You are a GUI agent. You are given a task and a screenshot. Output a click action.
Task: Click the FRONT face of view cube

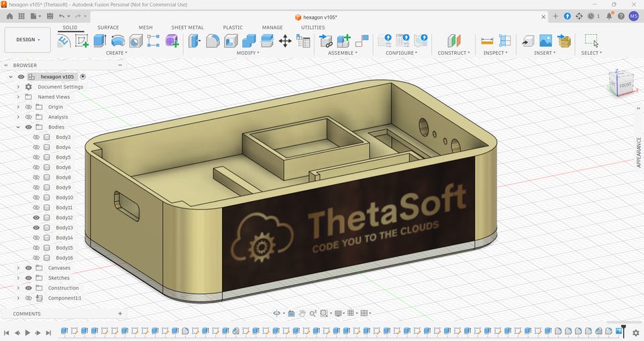(x=625, y=85)
